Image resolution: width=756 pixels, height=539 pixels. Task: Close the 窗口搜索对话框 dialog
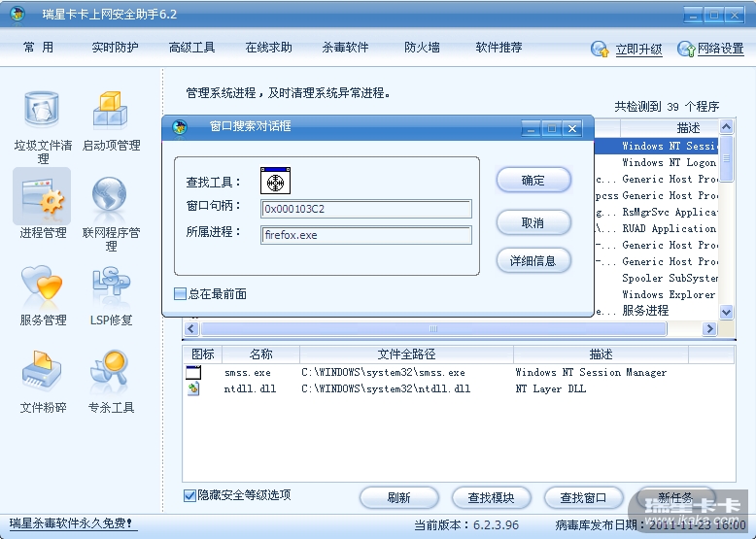[571, 128]
